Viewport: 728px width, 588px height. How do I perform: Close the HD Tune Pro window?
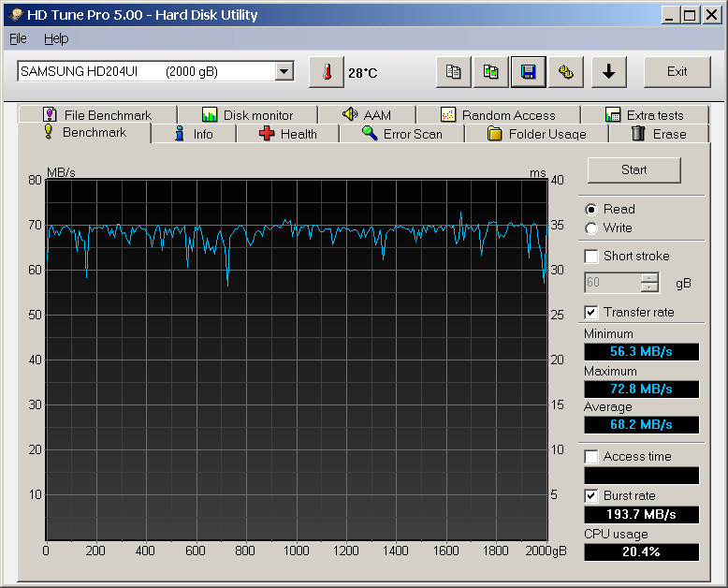pyautogui.click(x=712, y=15)
